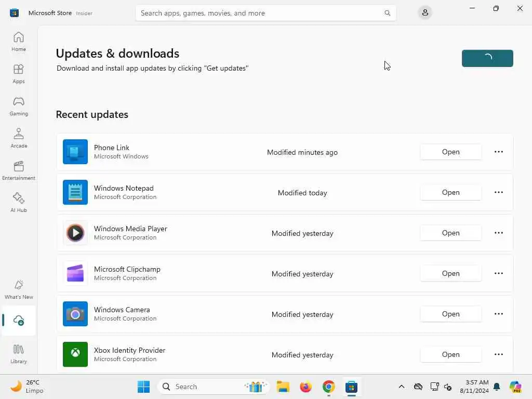
Task: Select the Microsoft Clipchamp title text
Action: tap(127, 269)
